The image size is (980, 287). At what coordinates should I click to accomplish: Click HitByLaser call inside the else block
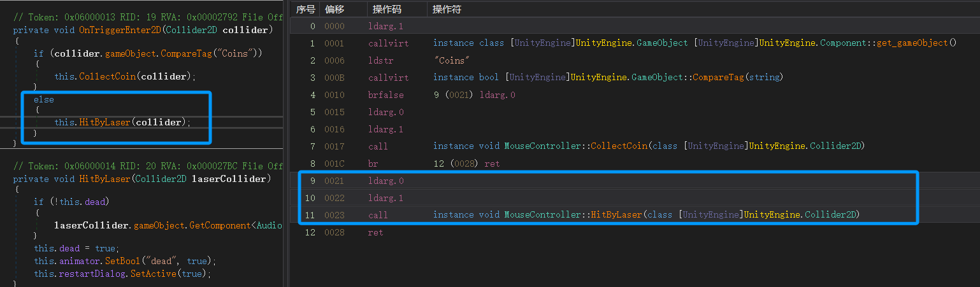pyautogui.click(x=105, y=122)
